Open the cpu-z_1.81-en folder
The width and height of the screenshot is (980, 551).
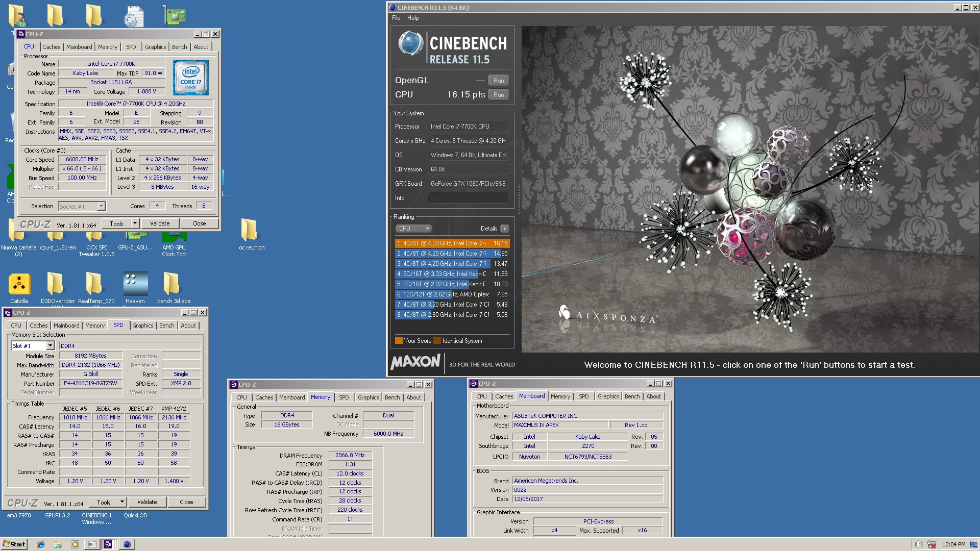(58, 241)
